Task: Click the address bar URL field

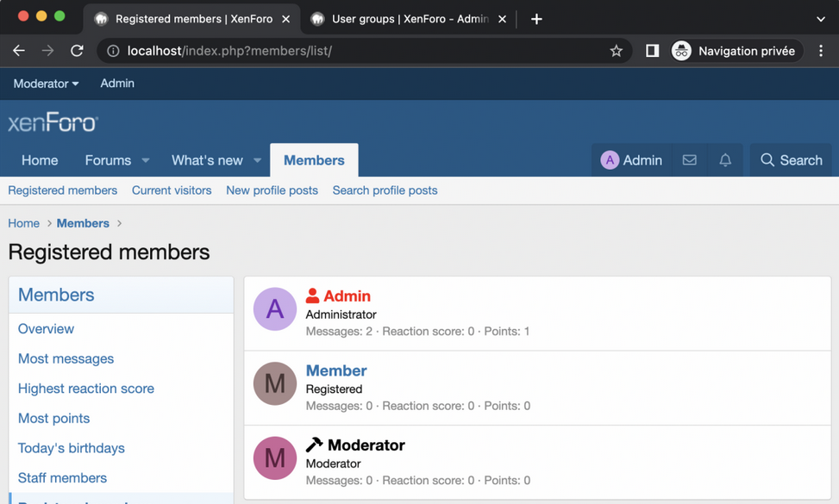Action: point(362,51)
